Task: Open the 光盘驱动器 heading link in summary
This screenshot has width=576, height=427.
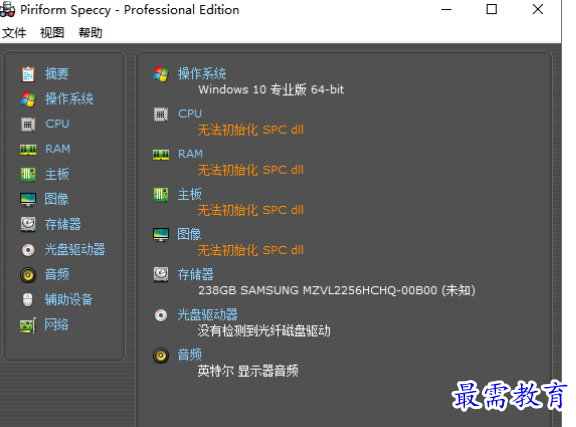Action: click(208, 315)
